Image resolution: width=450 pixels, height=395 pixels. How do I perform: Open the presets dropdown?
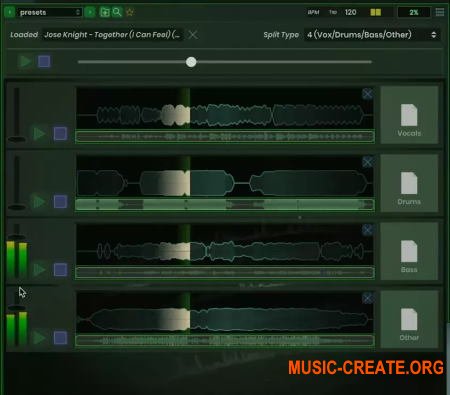click(x=49, y=12)
